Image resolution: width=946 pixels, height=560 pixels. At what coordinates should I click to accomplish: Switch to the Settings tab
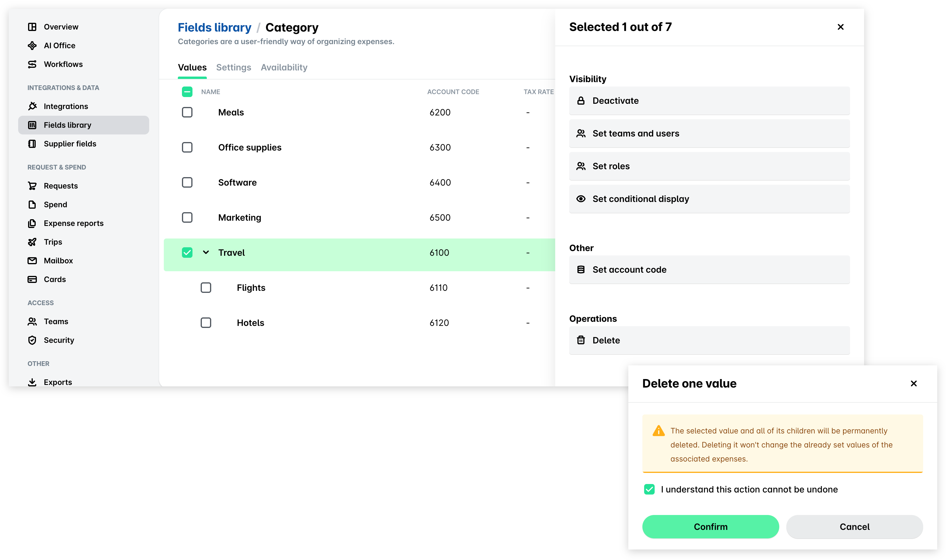point(233,68)
